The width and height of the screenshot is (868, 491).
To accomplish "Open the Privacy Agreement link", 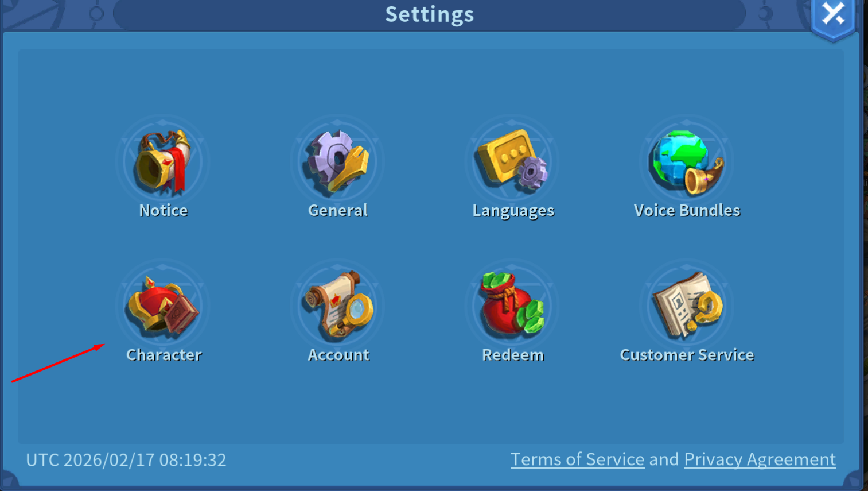I will pyautogui.click(x=760, y=459).
